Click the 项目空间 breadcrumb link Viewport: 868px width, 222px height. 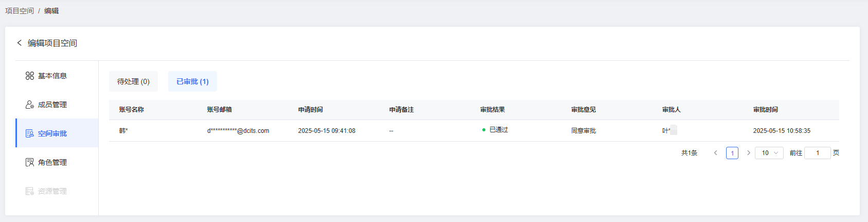(x=20, y=11)
